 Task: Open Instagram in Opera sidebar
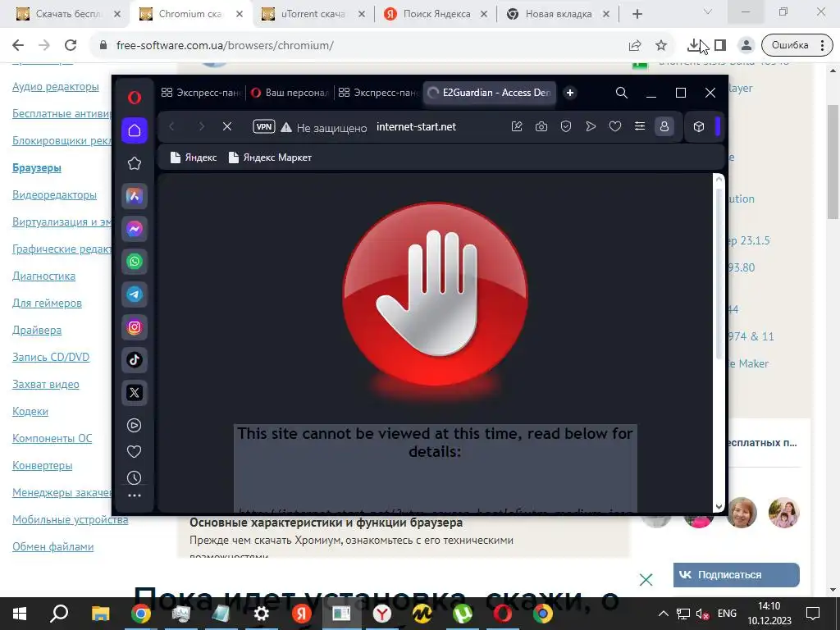pos(135,326)
